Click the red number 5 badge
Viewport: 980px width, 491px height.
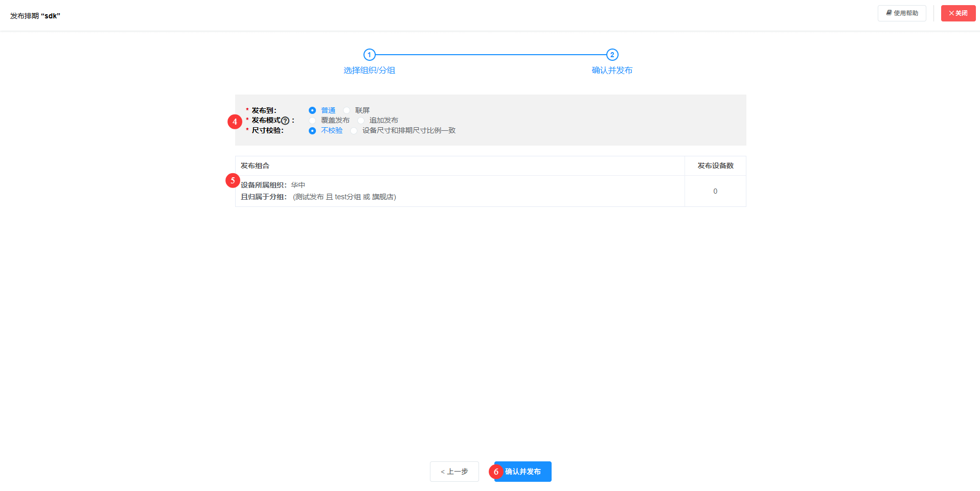pos(233,180)
